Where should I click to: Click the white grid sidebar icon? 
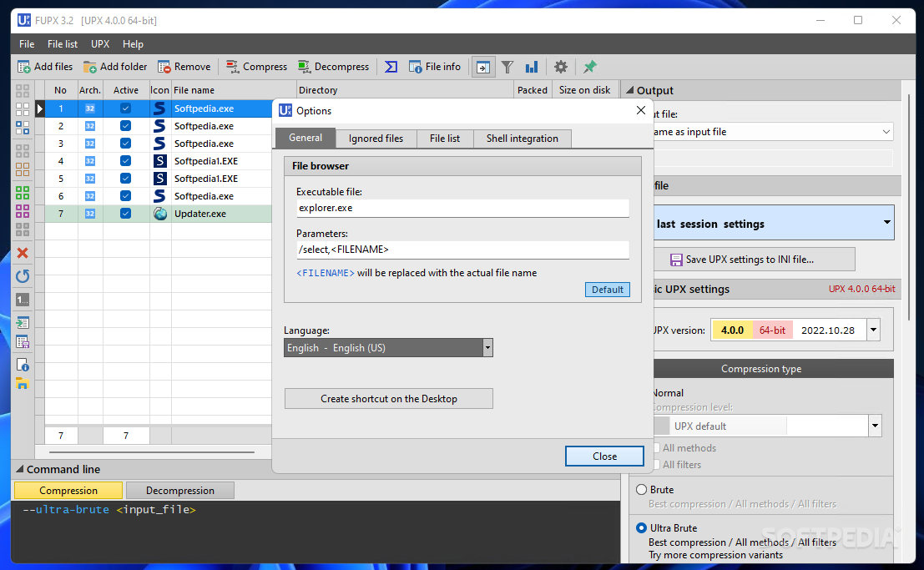[23, 109]
